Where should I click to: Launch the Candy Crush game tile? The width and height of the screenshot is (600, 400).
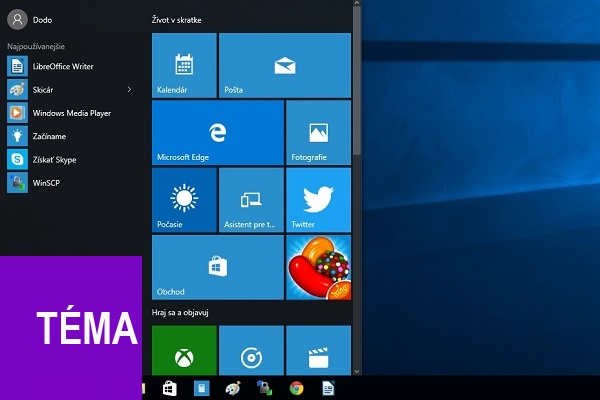coord(318,267)
